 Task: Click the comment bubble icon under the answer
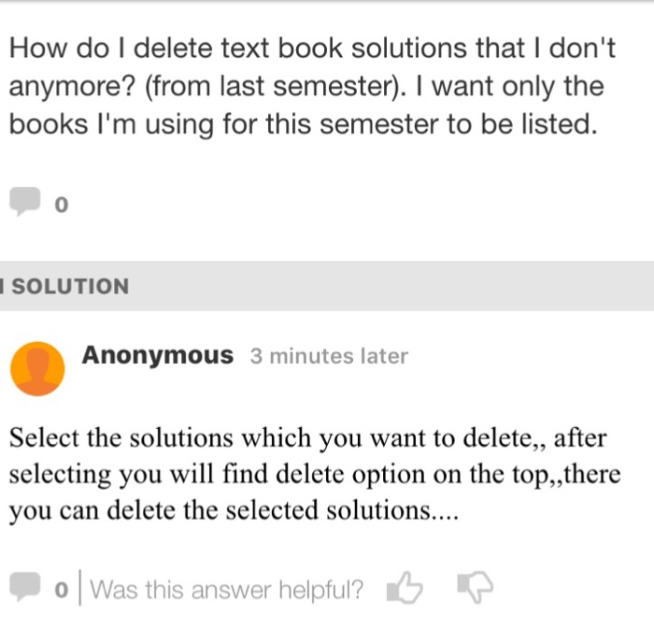coord(25,589)
